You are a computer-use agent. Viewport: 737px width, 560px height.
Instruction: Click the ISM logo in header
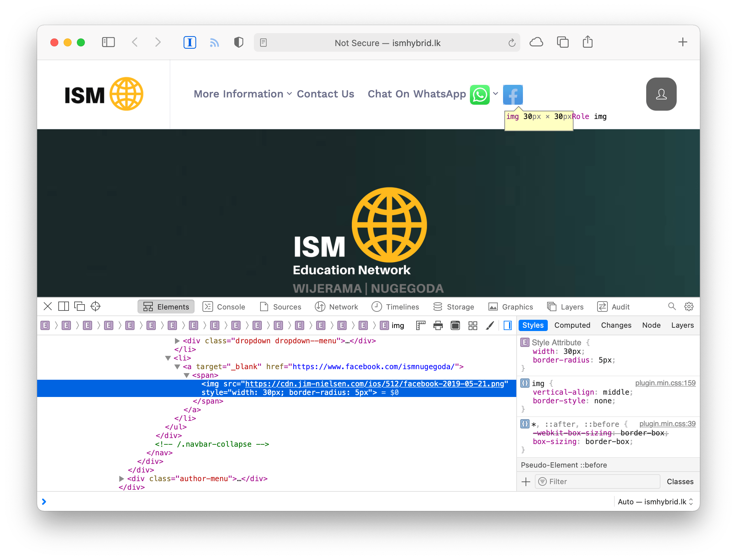click(104, 94)
